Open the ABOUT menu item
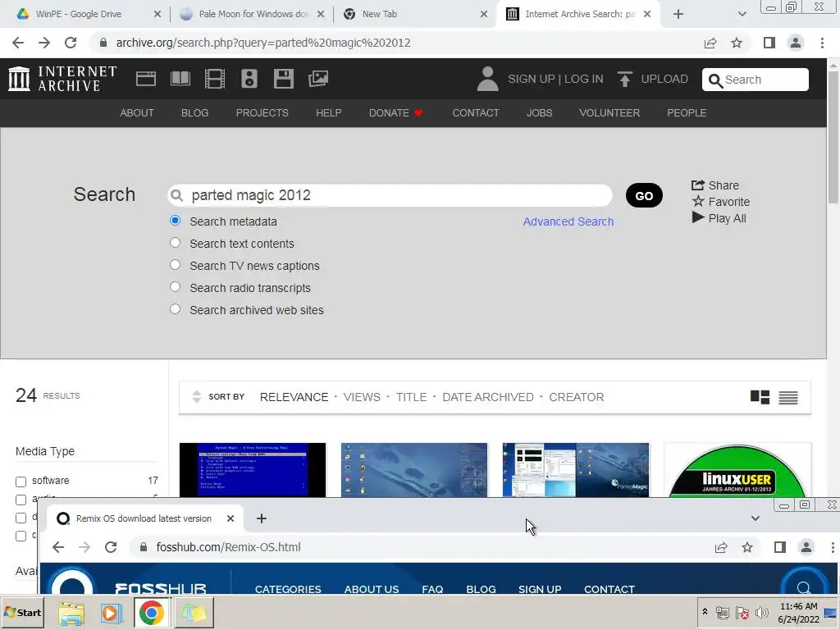840x630 pixels. [137, 113]
